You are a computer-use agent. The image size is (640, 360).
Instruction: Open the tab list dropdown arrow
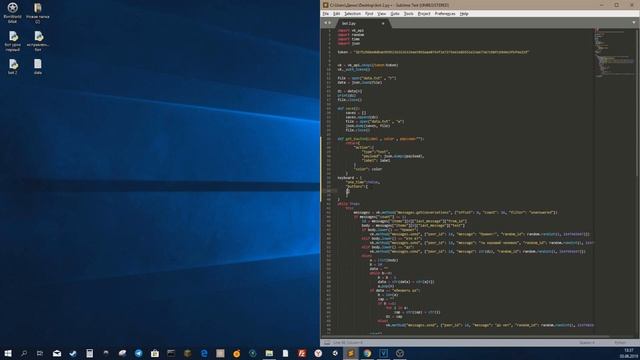click(633, 23)
